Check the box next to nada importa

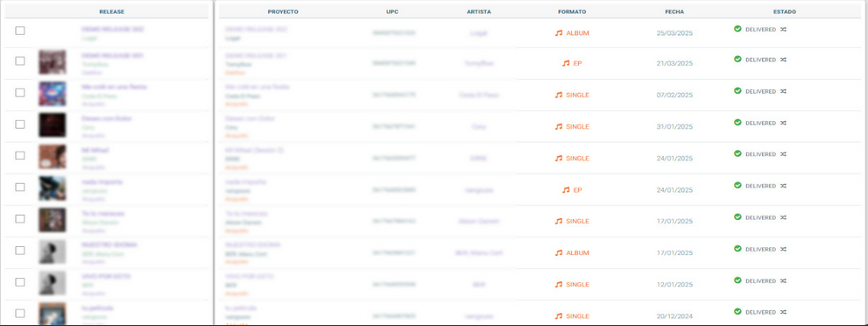click(x=20, y=187)
